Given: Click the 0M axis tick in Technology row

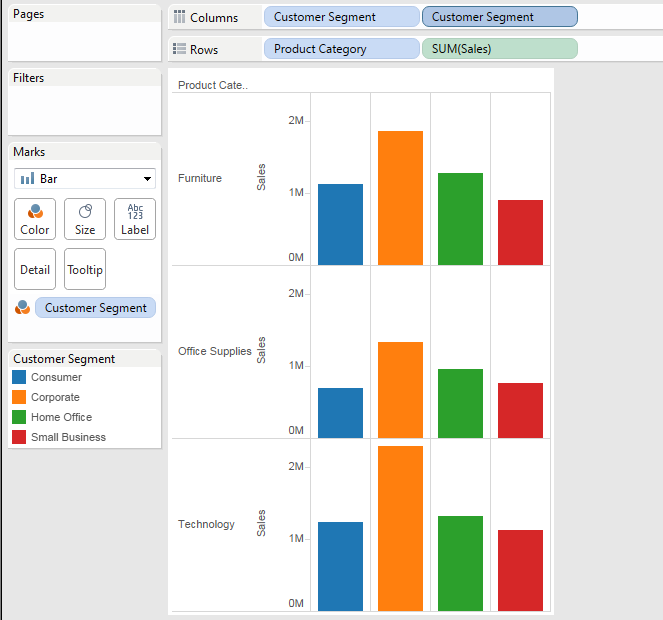Looking at the screenshot, I should pyautogui.click(x=296, y=603).
